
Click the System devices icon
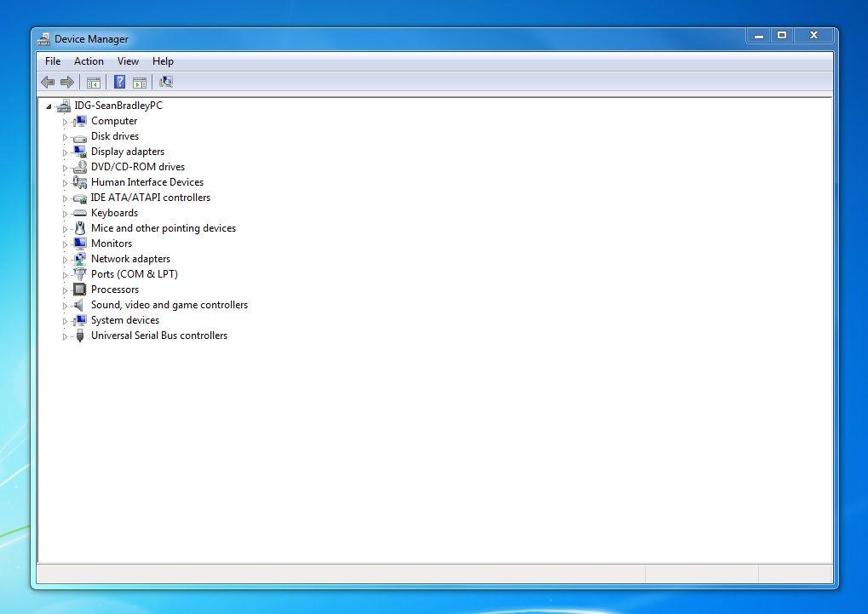click(x=80, y=320)
